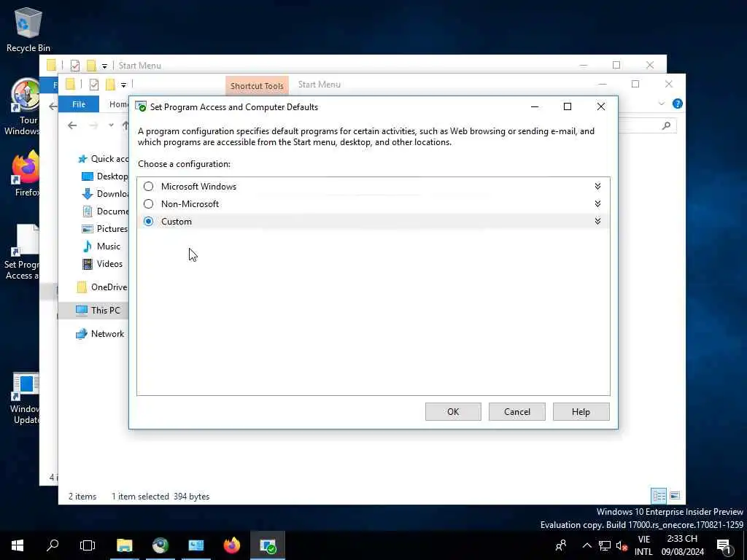Screen dimensions: 747x560
Task: Open Music in the navigation pane
Action: pos(101,246)
